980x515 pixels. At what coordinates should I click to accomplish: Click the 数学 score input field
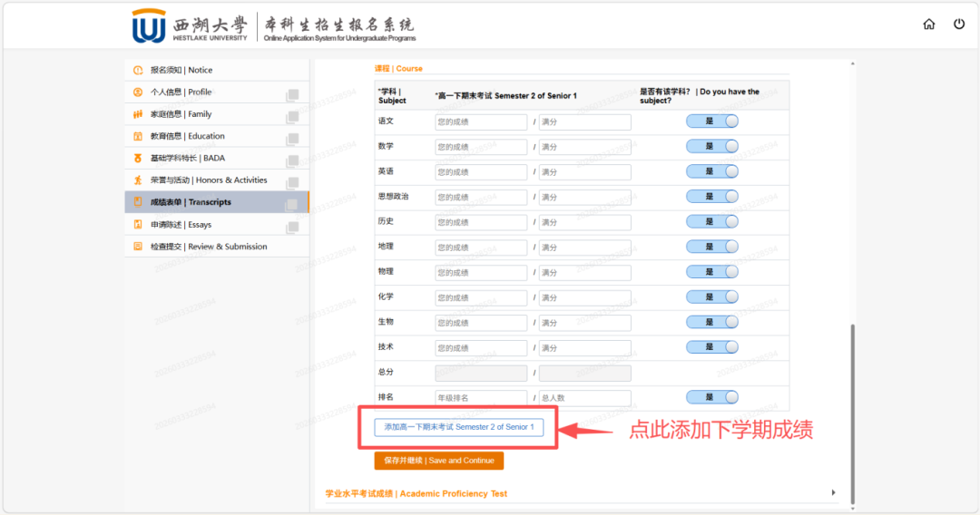tap(481, 147)
